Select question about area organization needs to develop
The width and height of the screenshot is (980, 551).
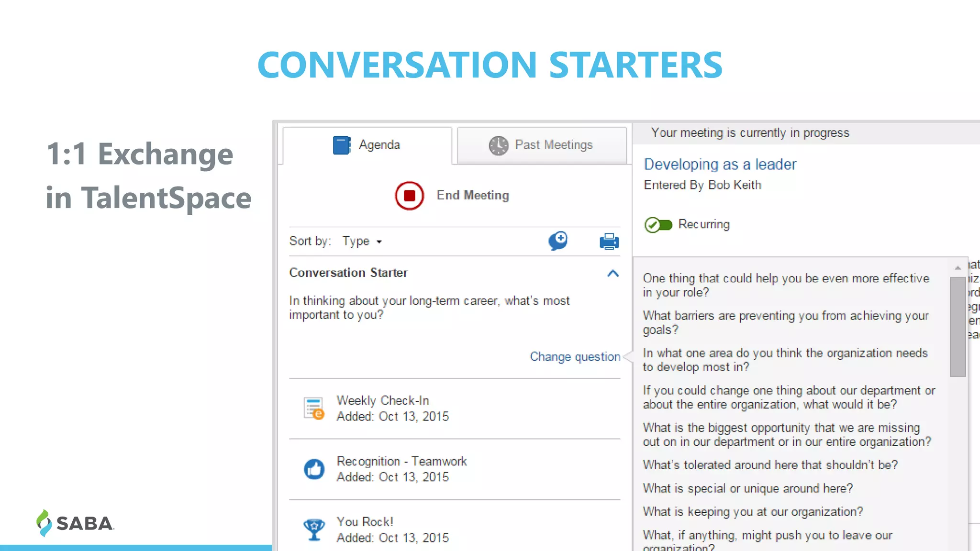[x=785, y=360]
